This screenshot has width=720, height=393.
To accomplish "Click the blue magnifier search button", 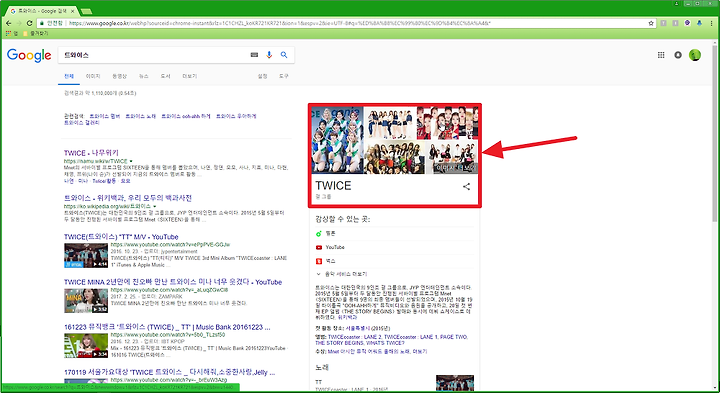I will [x=284, y=55].
